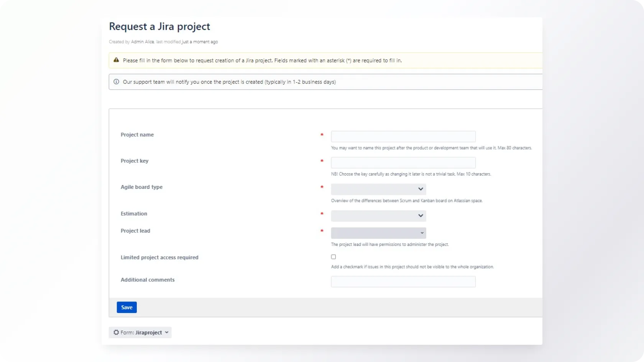Click the chevron arrow in Estimation field
The width and height of the screenshot is (644, 362).
click(x=421, y=216)
